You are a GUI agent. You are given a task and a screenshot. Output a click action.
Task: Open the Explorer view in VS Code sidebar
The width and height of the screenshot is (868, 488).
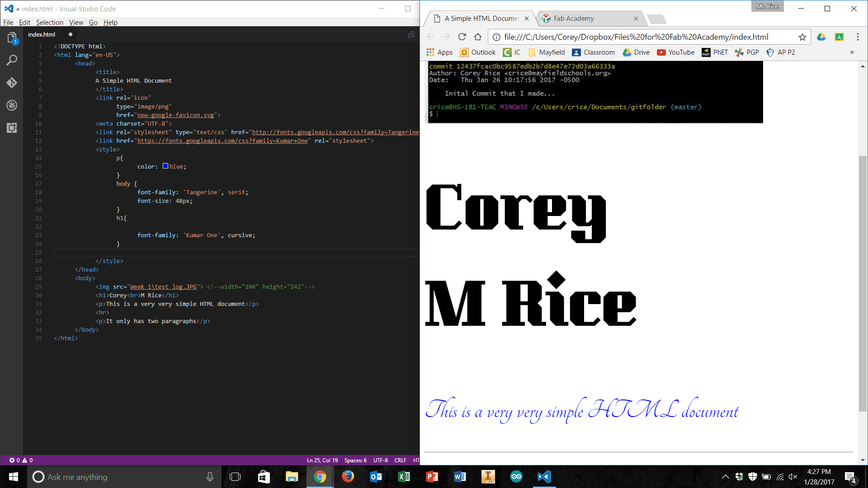click(12, 38)
